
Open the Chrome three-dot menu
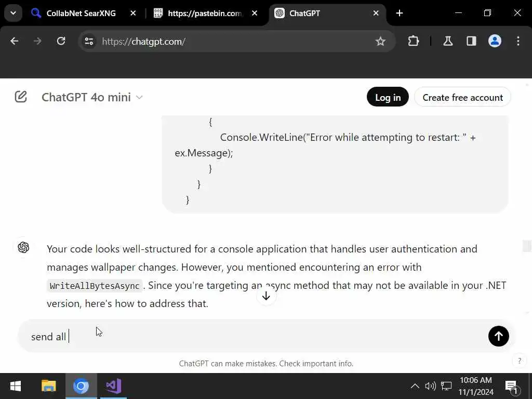click(x=518, y=41)
